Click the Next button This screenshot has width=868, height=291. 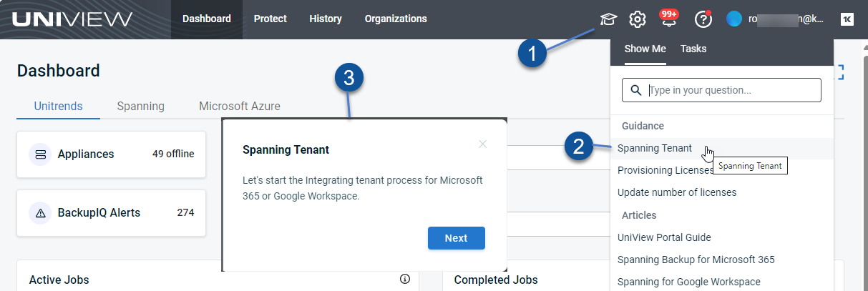tap(457, 238)
